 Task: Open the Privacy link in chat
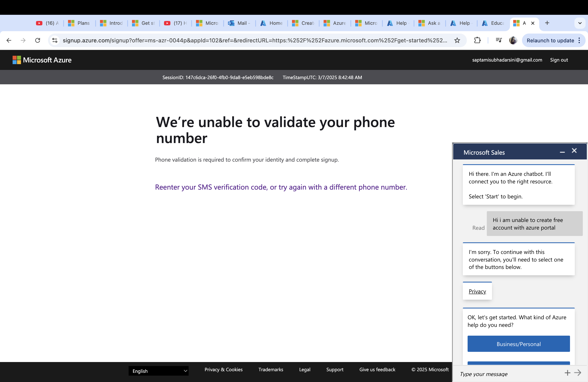(477, 291)
